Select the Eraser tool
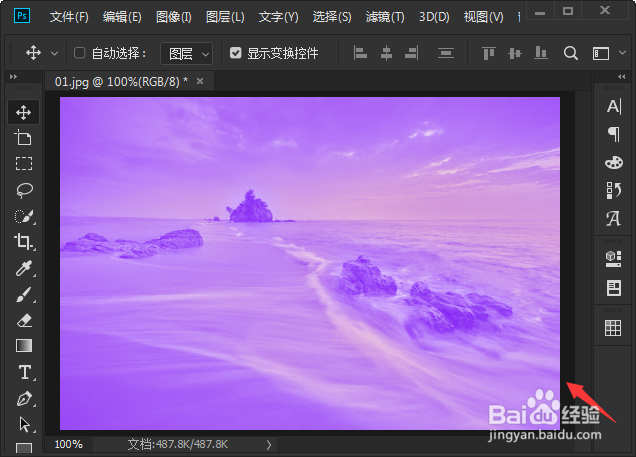Image resolution: width=636 pixels, height=457 pixels. pos(24,320)
